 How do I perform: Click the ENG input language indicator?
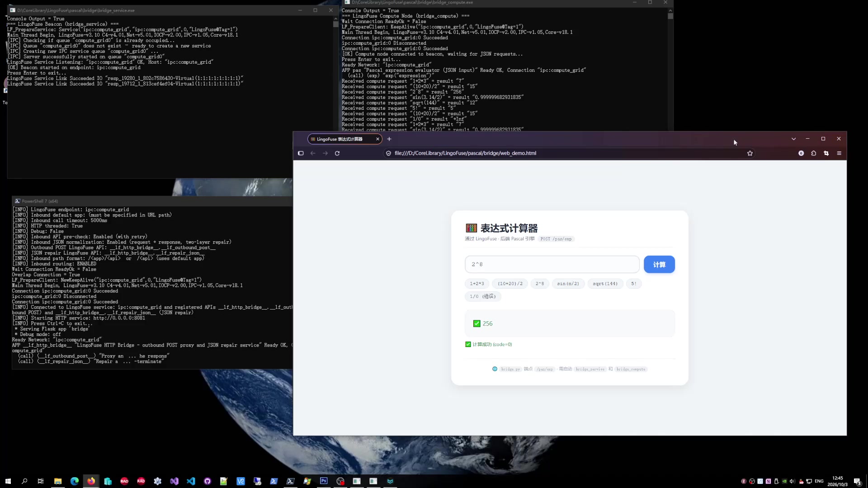(819, 481)
